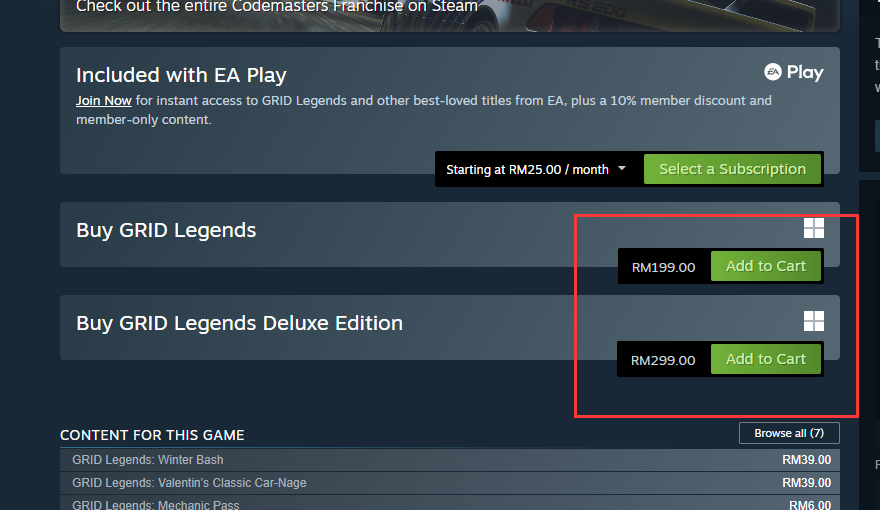Add the RM299.00 Deluxe Edition to cart
880x510 pixels.
pos(765,359)
